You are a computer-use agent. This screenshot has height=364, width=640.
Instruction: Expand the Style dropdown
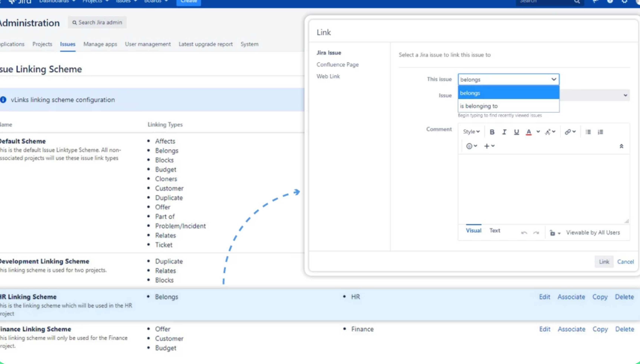[x=471, y=132]
